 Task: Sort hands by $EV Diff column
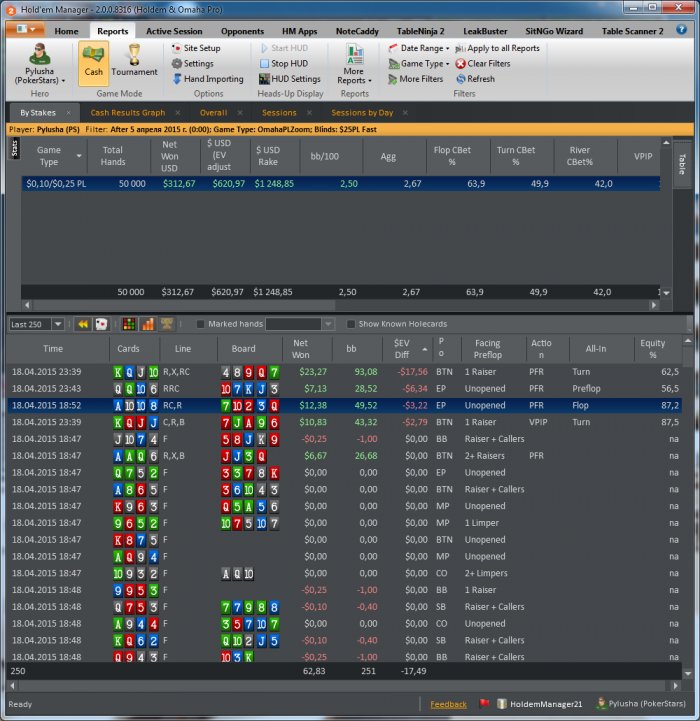click(407, 349)
